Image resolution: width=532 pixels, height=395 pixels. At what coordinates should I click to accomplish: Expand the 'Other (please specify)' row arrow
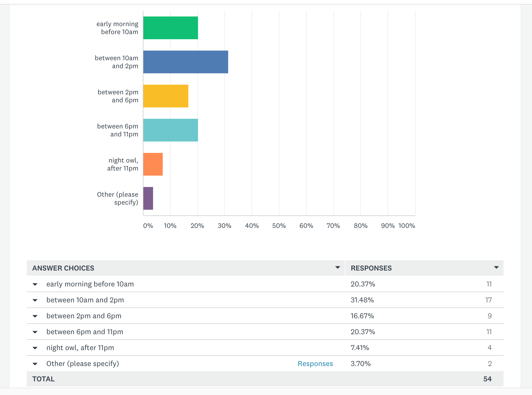(x=35, y=364)
